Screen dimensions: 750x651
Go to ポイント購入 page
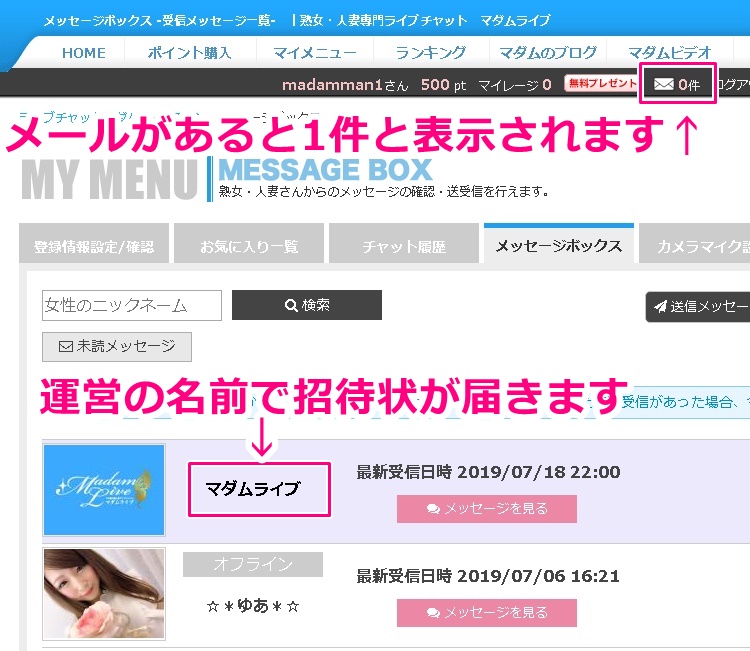pos(190,53)
